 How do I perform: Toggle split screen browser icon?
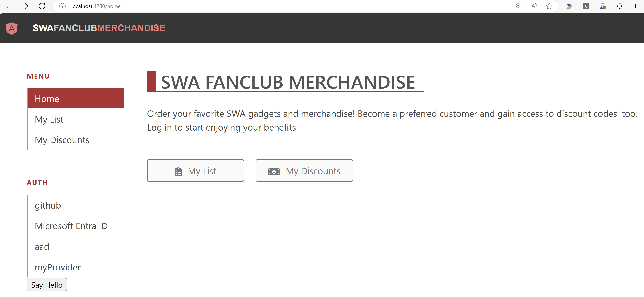(638, 6)
